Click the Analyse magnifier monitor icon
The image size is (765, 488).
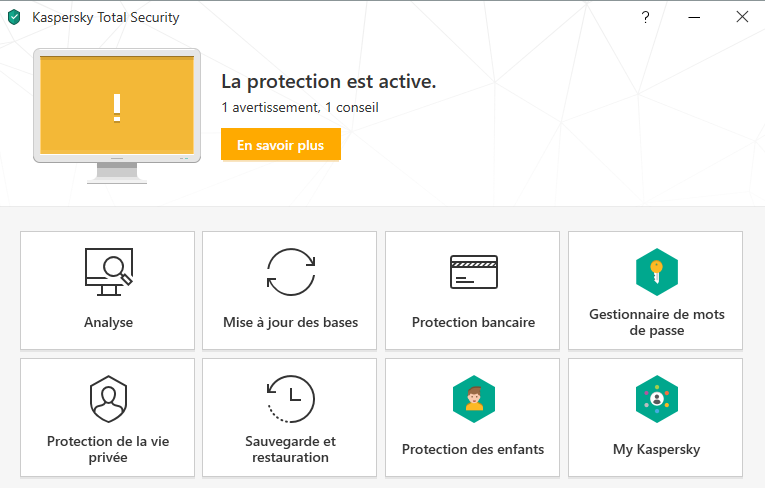pyautogui.click(x=108, y=272)
